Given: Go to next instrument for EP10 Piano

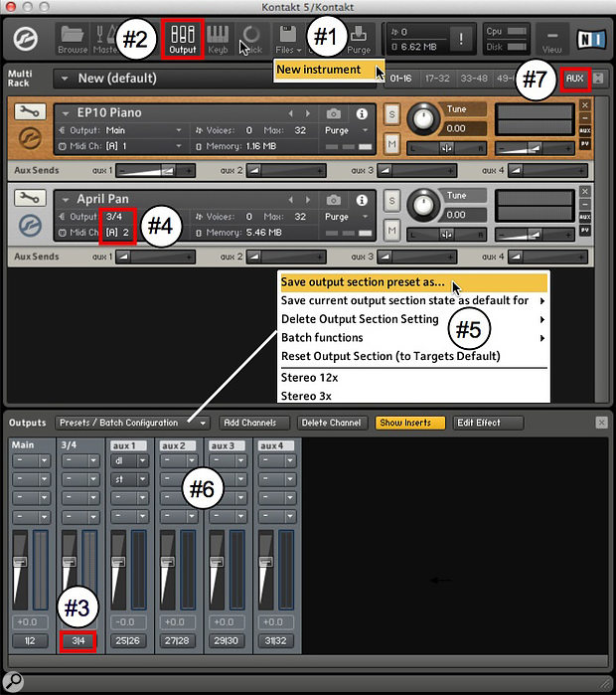Looking at the screenshot, I should pyautogui.click(x=308, y=114).
